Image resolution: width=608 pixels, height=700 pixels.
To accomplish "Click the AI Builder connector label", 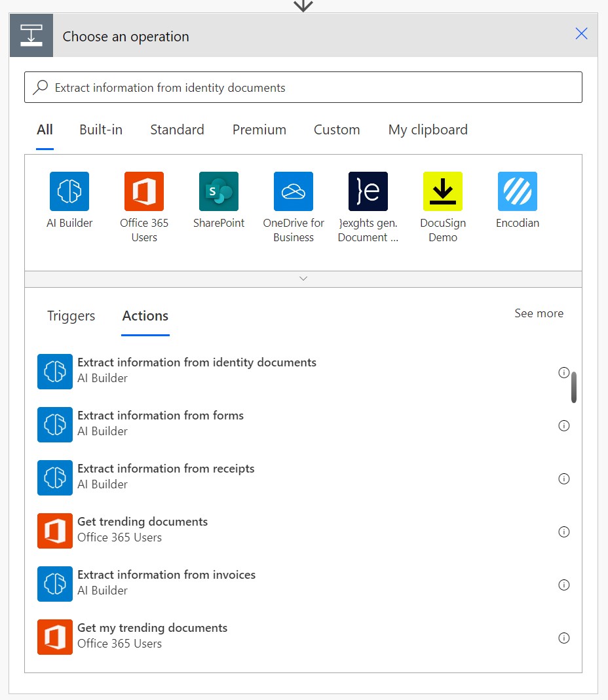I will (x=69, y=223).
